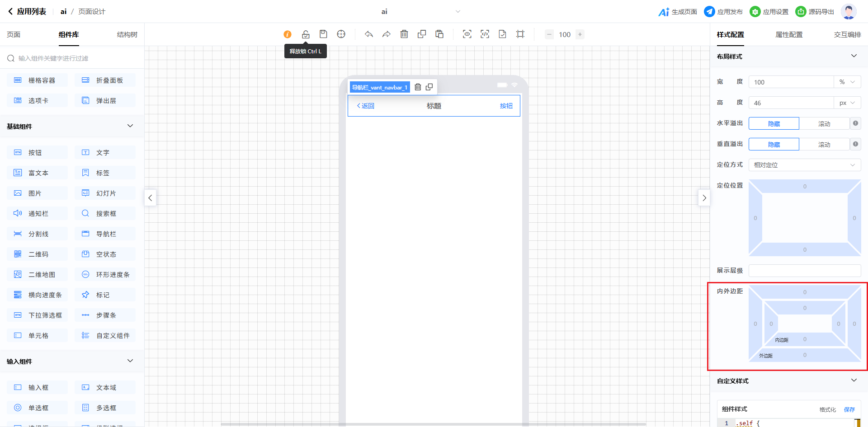This screenshot has width=868, height=427.
Task: Click the redo arrow icon
Action: pos(387,34)
